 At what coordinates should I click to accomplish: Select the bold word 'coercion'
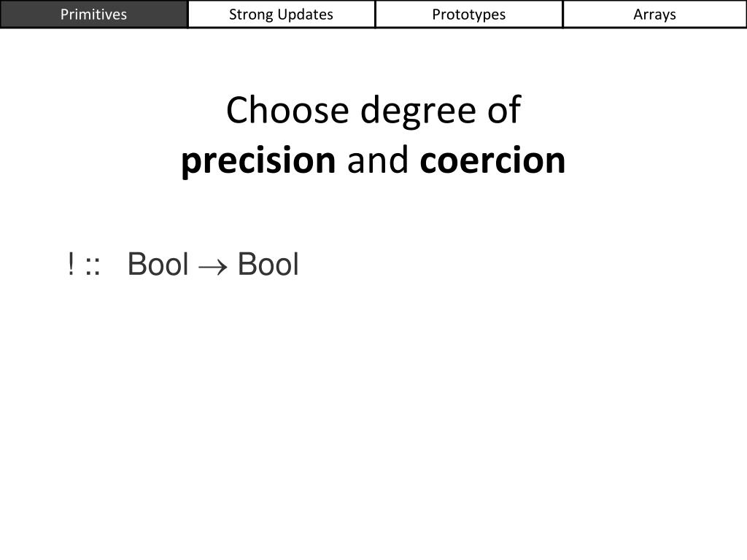click(492, 160)
